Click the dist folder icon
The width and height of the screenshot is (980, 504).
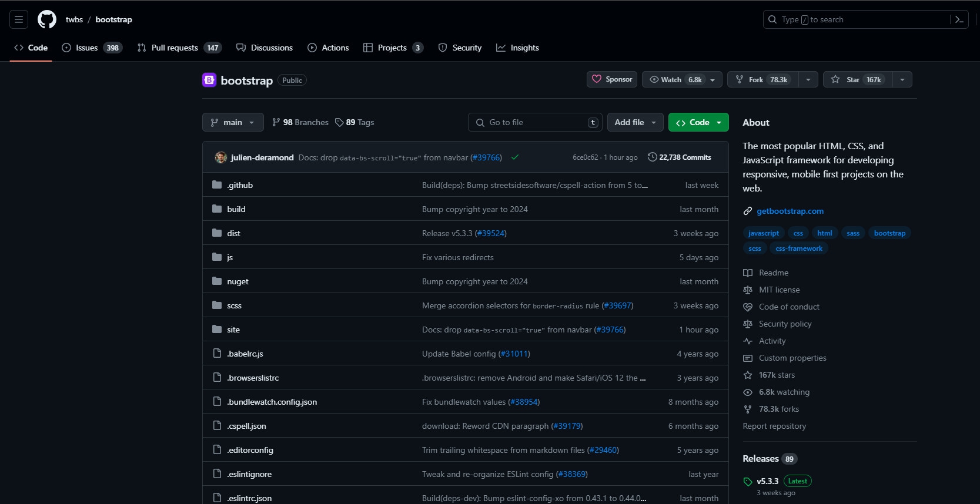(x=217, y=233)
